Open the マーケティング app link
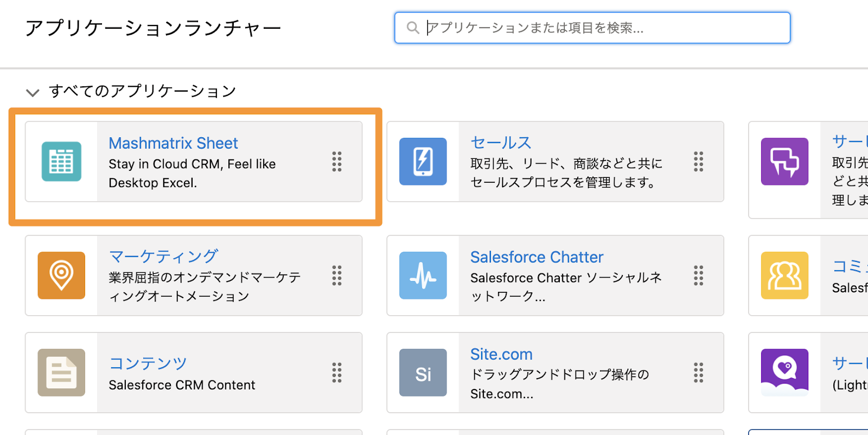This screenshot has width=868, height=435. click(x=163, y=256)
